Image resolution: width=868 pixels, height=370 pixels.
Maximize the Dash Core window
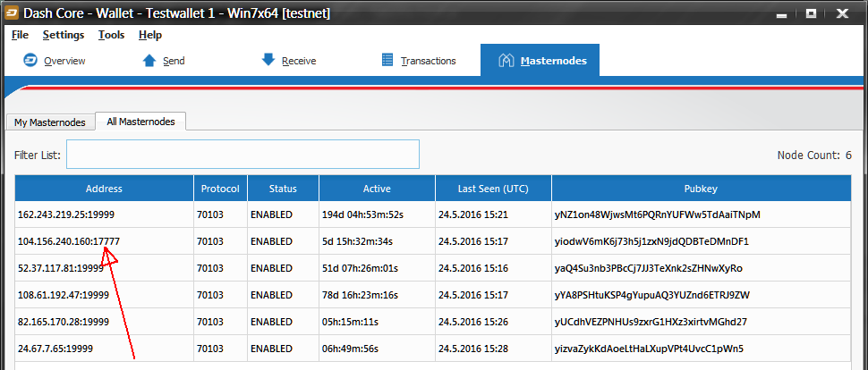point(811,13)
